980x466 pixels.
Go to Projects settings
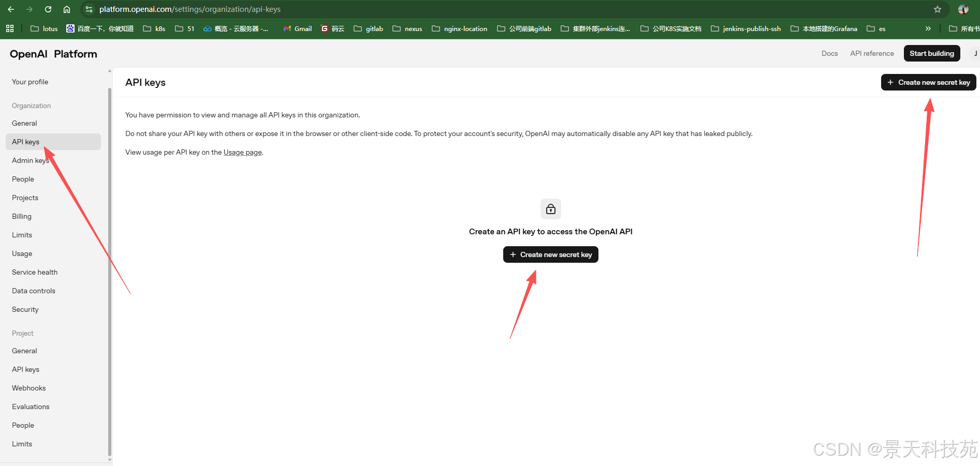[25, 198]
